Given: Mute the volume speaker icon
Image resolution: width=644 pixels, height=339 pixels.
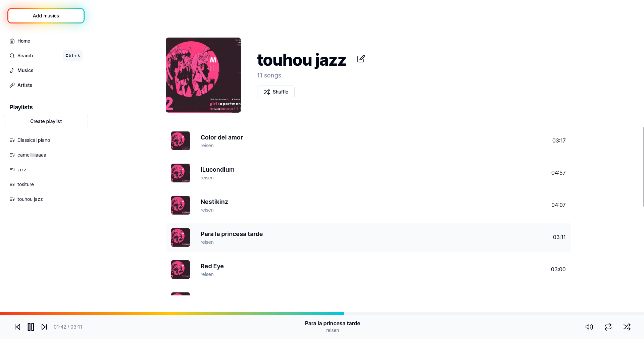Looking at the screenshot, I should click(x=589, y=327).
